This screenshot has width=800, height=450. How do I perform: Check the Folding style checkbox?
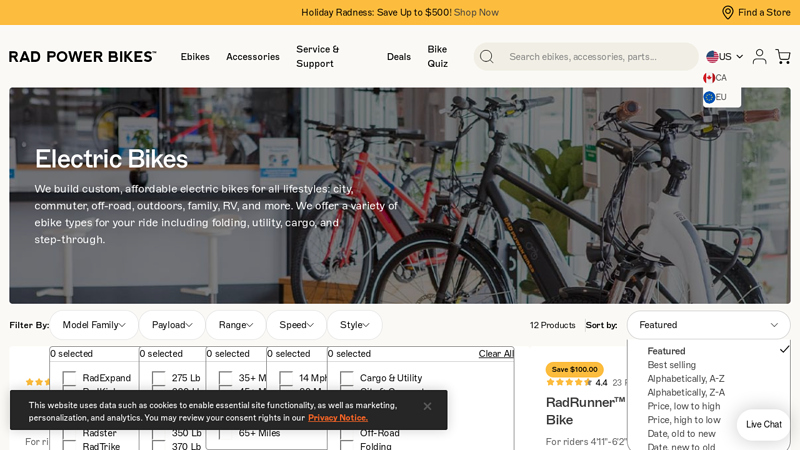tap(346, 446)
